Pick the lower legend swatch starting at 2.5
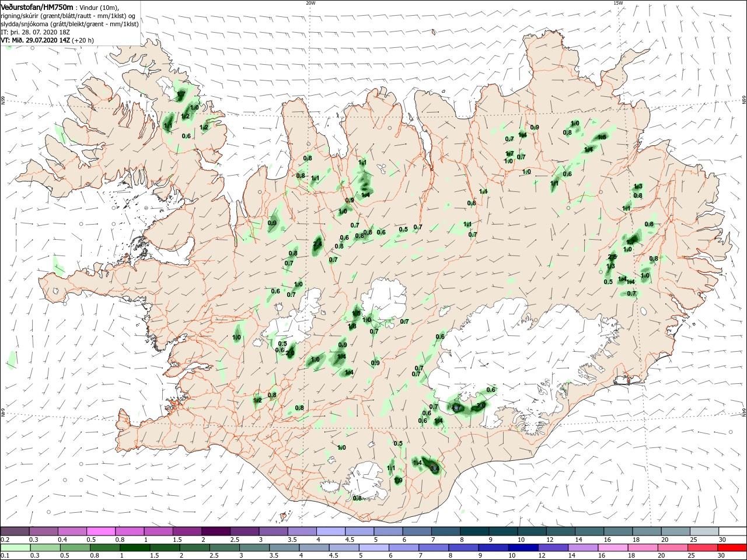This screenshot has height=560, width=747. 225,548
